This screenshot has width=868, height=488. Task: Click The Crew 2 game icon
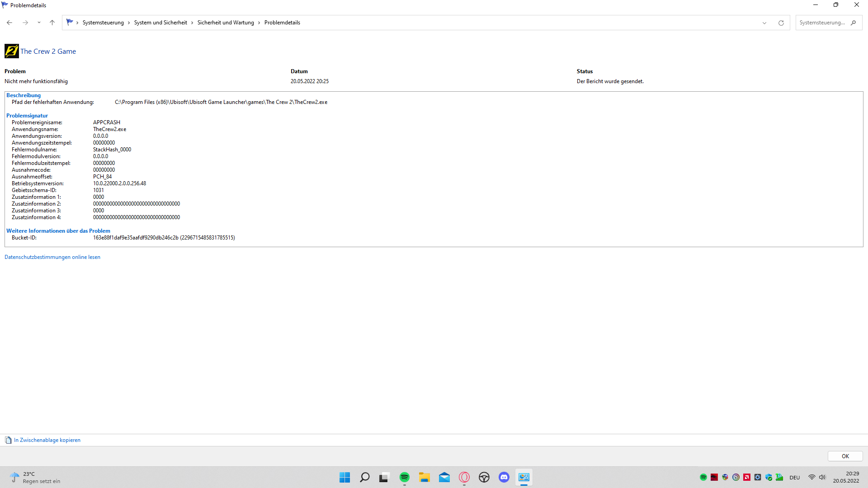(x=12, y=51)
